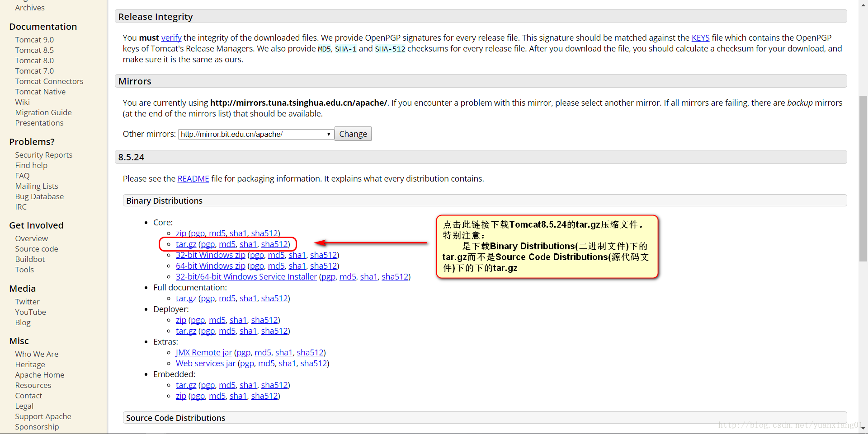Viewport: 868px width, 434px height.
Task: Open the IRC sidebar link
Action: [21, 207]
